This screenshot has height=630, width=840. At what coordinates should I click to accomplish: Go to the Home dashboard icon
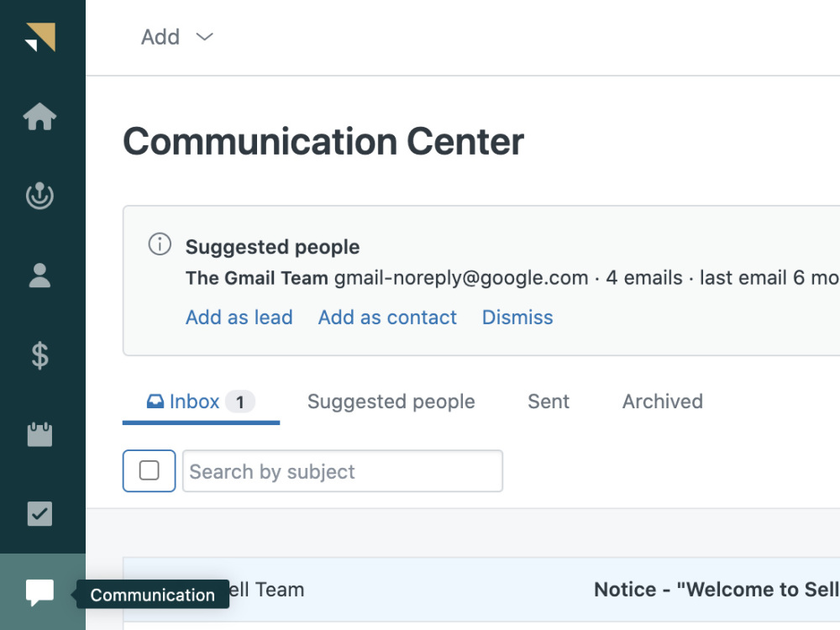(x=40, y=116)
